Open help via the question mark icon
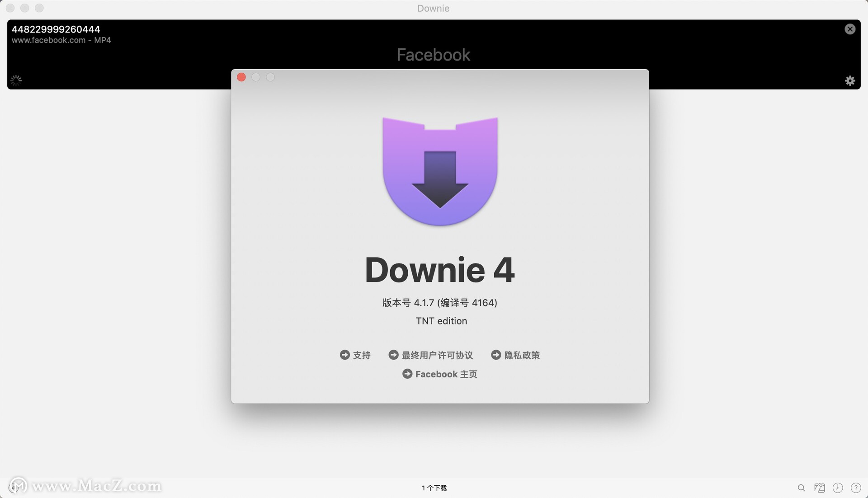 coord(856,488)
